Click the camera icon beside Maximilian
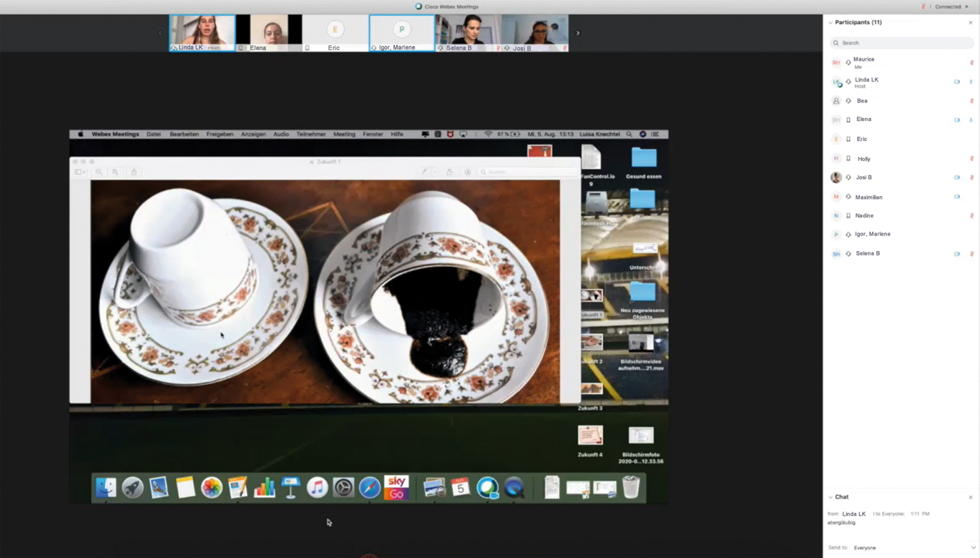This screenshot has height=558, width=980. (956, 197)
